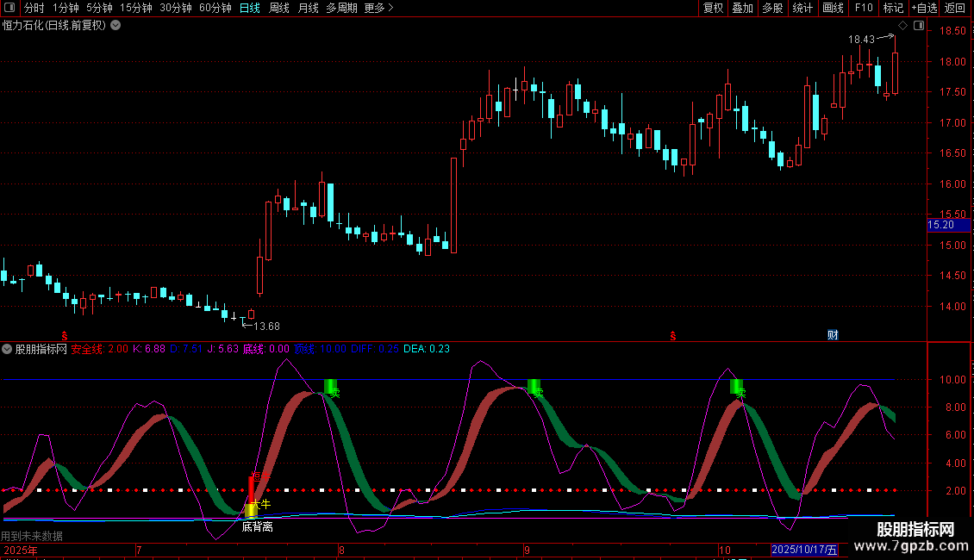Click the 返回 back button

tap(955, 8)
